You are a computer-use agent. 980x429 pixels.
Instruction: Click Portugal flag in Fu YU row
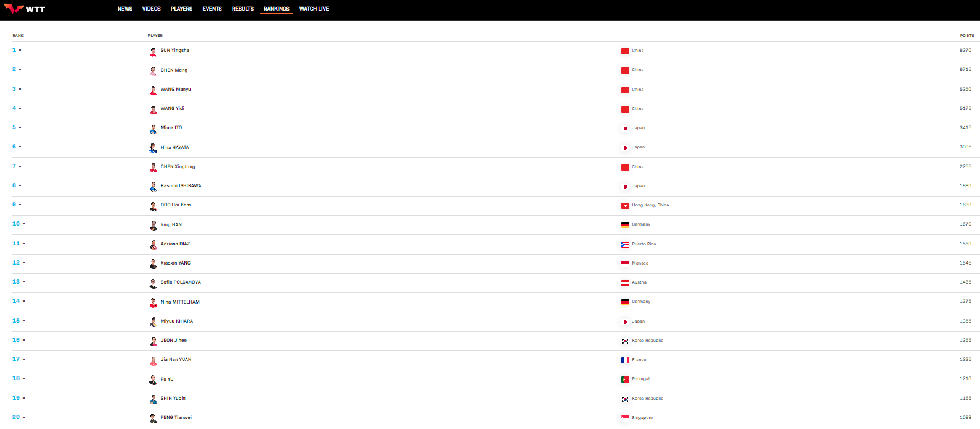(625, 379)
